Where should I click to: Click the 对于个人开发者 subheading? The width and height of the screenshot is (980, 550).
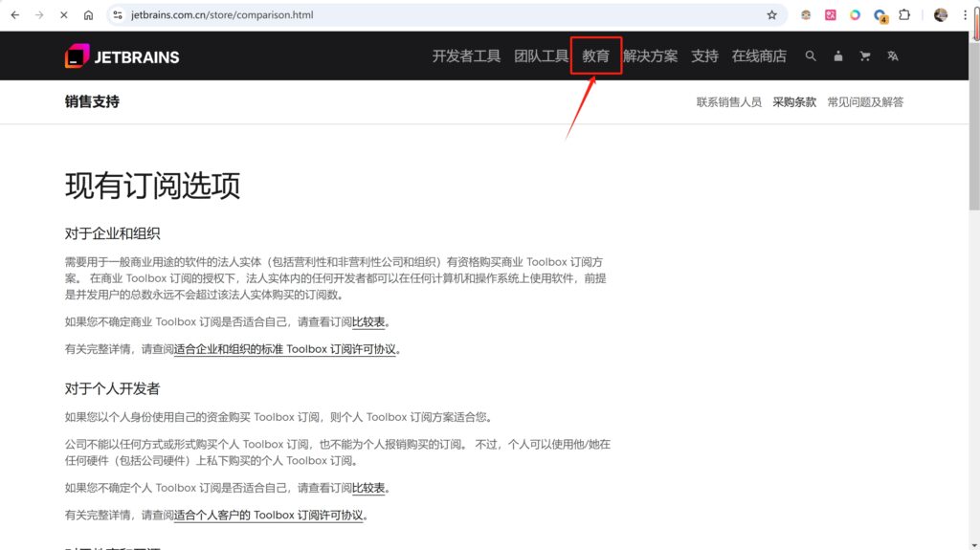pyautogui.click(x=113, y=388)
